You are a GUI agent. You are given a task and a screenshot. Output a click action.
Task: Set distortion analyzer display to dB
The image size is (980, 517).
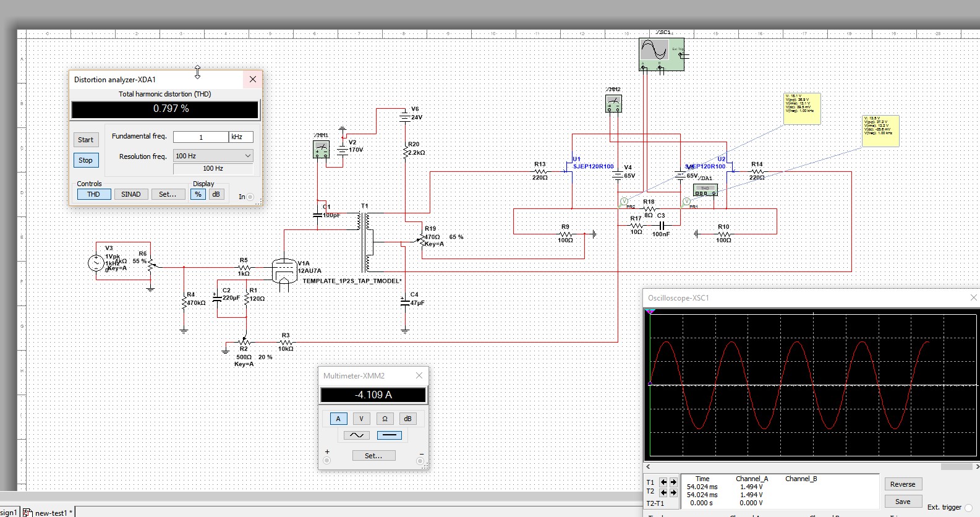click(x=216, y=194)
